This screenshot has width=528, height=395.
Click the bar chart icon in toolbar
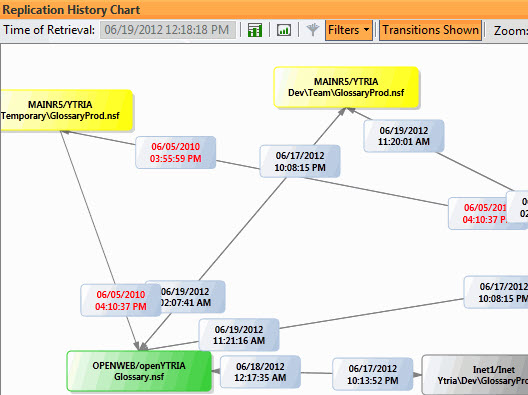[284, 30]
